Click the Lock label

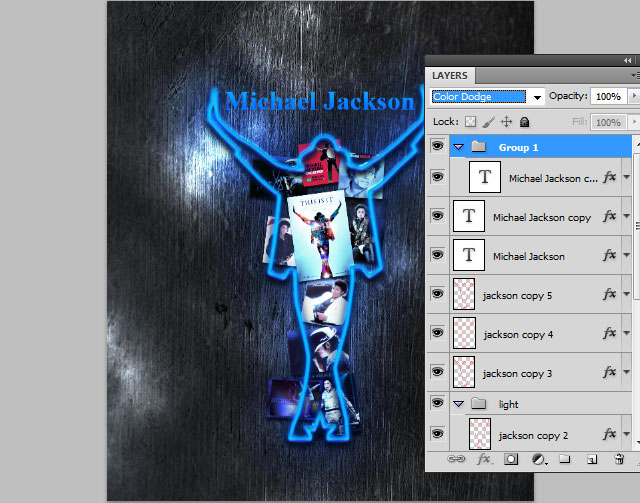446,122
